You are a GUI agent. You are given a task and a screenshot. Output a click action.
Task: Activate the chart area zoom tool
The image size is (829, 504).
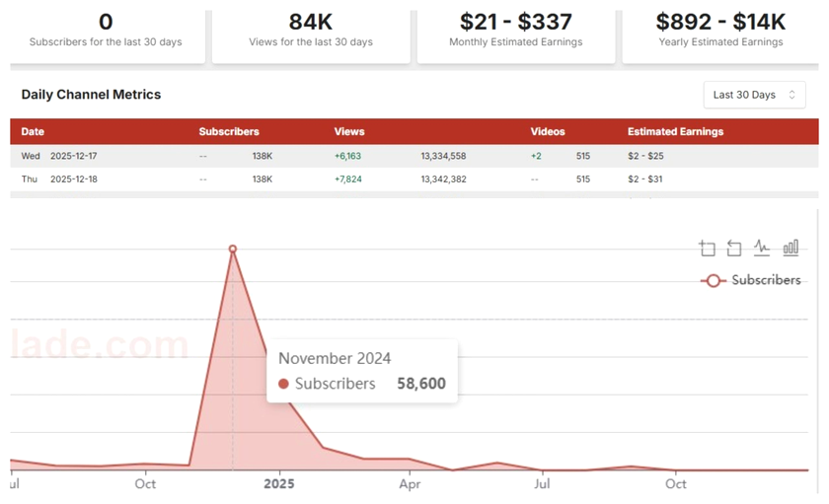click(707, 248)
